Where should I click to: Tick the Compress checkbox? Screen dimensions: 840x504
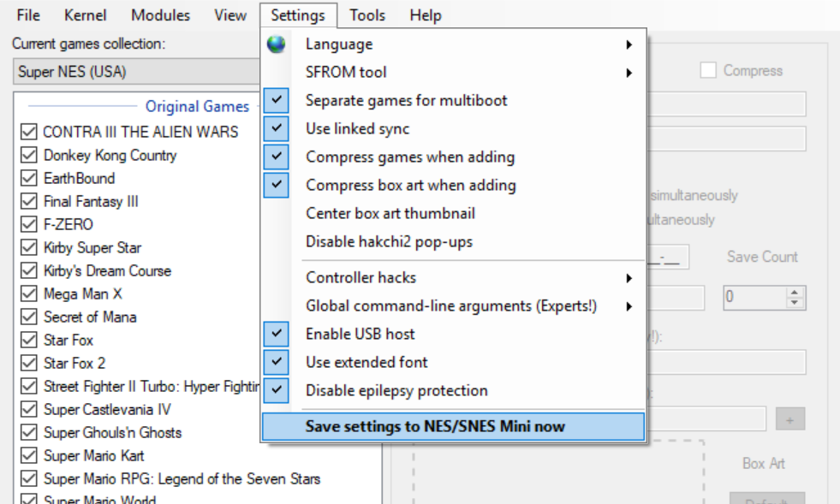coord(708,70)
